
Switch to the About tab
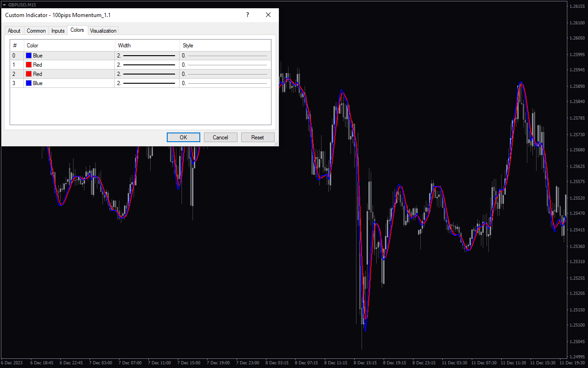click(14, 31)
